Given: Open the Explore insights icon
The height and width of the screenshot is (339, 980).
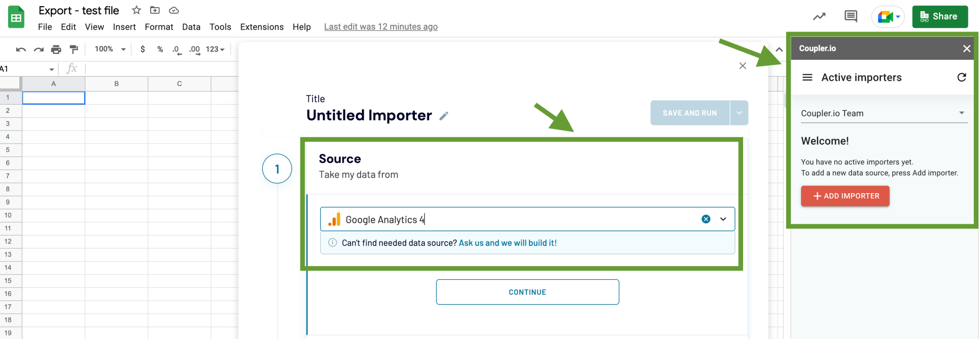Looking at the screenshot, I should [819, 16].
